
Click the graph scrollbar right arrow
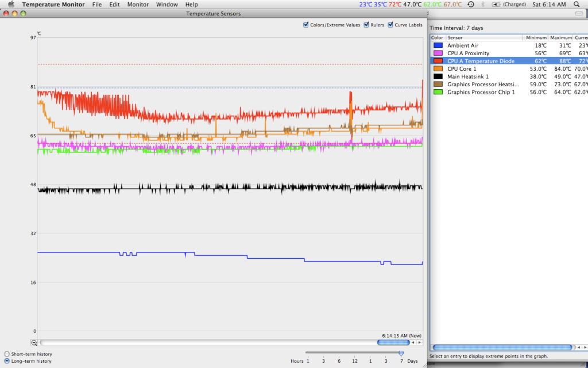pyautogui.click(x=419, y=343)
